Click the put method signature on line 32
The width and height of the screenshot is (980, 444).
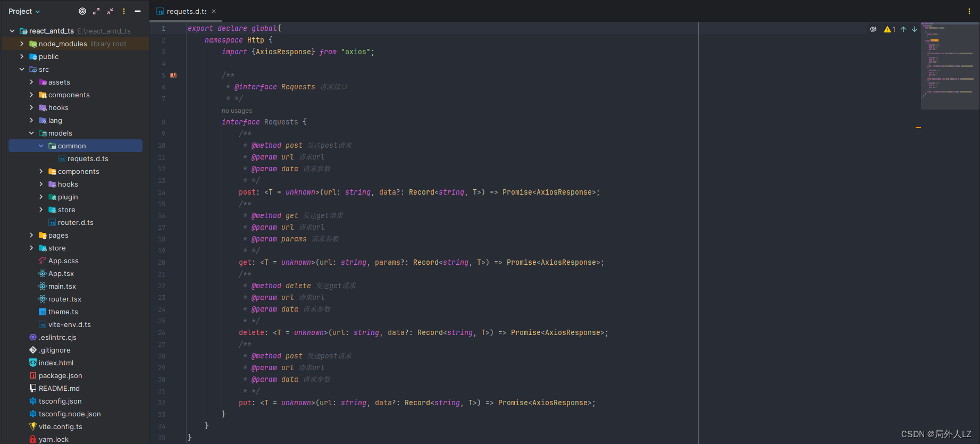click(417, 403)
